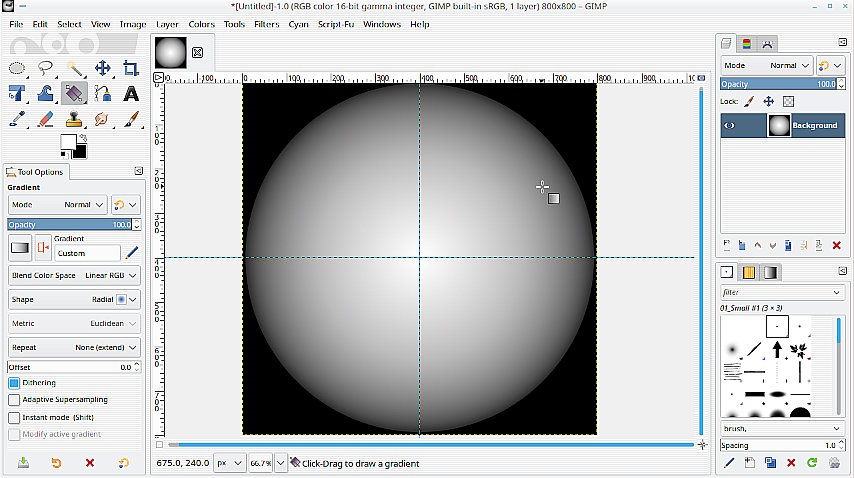Select the Clone stamp tool
854x478 pixels.
click(x=74, y=119)
